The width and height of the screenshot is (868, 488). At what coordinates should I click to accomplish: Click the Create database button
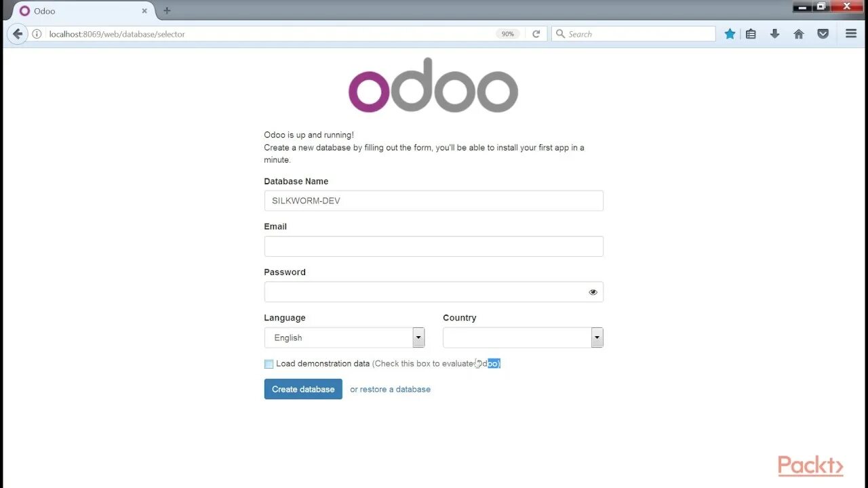pos(303,389)
